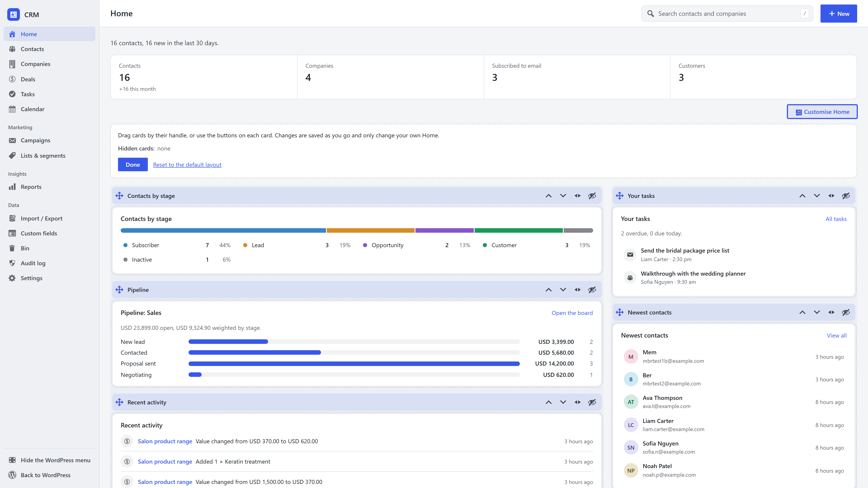Viewport: 868px width, 488px height.
Task: Toggle Hide the WordPress menu
Action: pyautogui.click(x=50, y=460)
